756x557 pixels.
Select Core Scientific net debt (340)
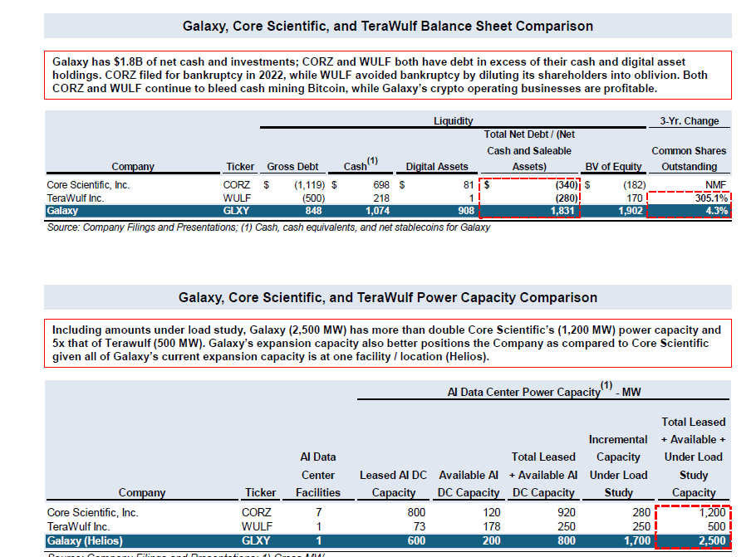(567, 185)
